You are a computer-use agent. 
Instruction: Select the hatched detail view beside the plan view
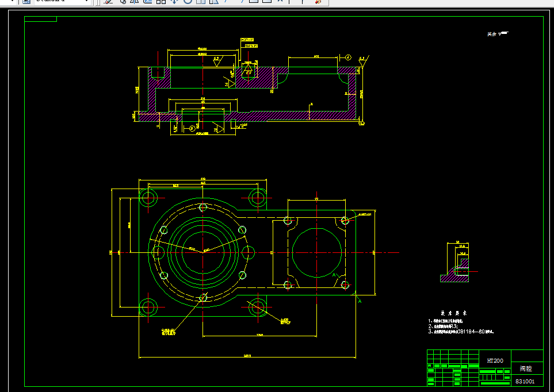pos(454,270)
